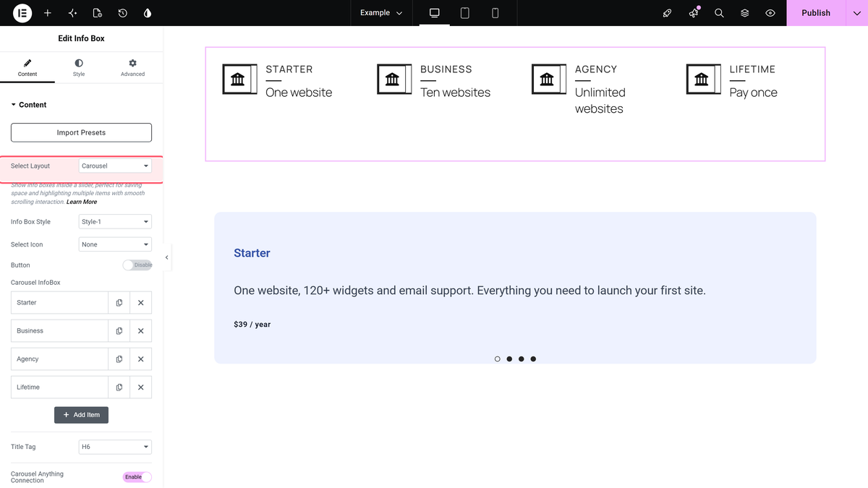The image size is (868, 488).
Task: Toggle the Button switch on
Action: [x=137, y=265]
